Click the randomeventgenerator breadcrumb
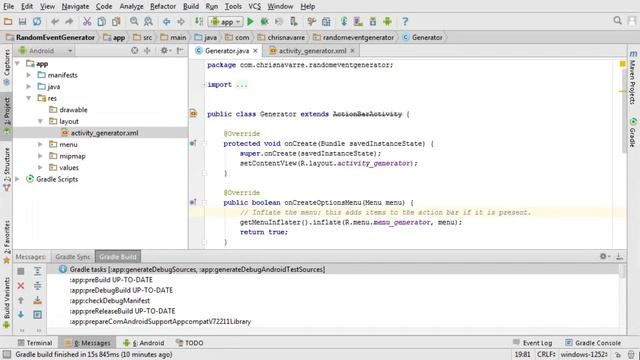640x360 pixels. 353,37
